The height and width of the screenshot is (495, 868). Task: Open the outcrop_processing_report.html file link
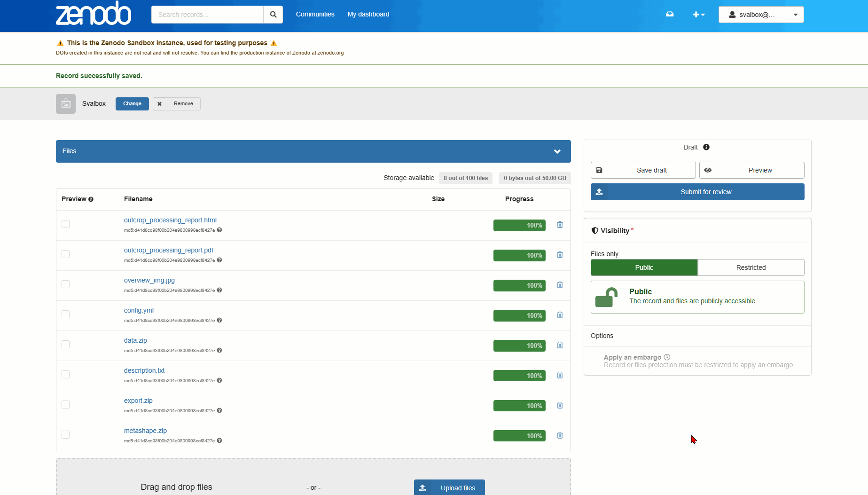pos(170,220)
